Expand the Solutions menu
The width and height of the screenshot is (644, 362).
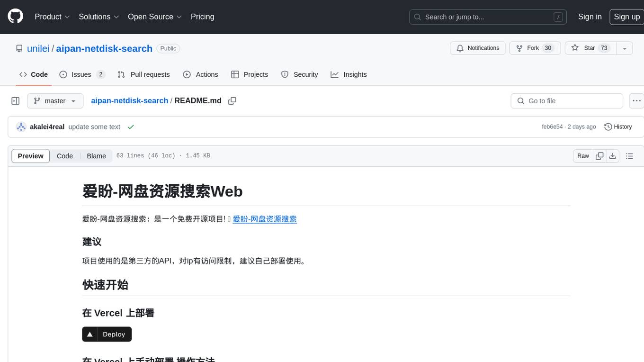[x=99, y=17]
